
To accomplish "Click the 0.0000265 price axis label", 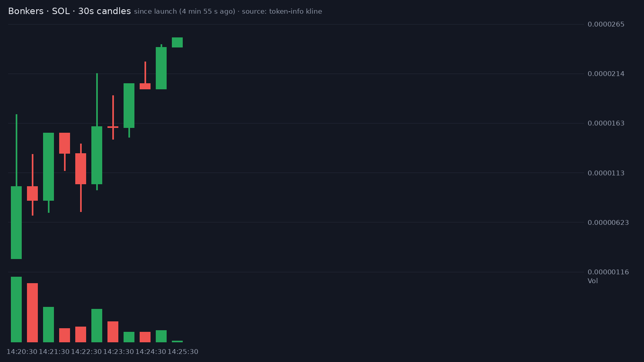I will [606, 25].
